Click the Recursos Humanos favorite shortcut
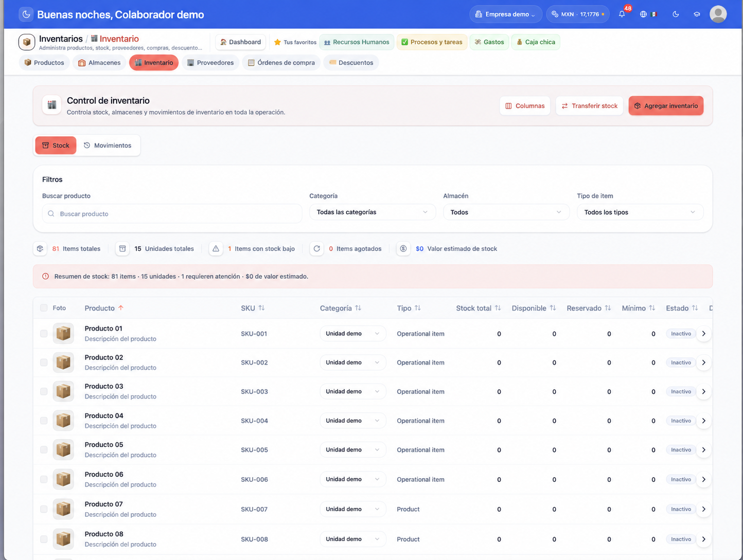Viewport: 743px width, 560px height. (357, 42)
